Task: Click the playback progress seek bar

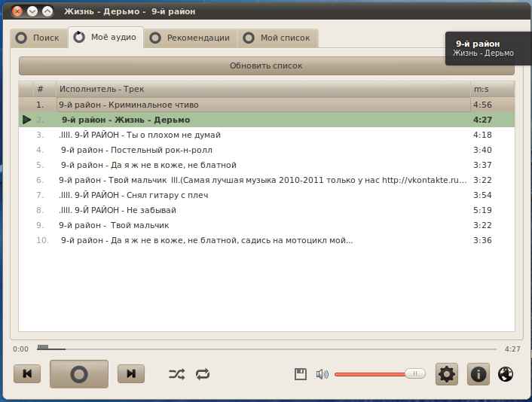Action: pyautogui.click(x=264, y=349)
